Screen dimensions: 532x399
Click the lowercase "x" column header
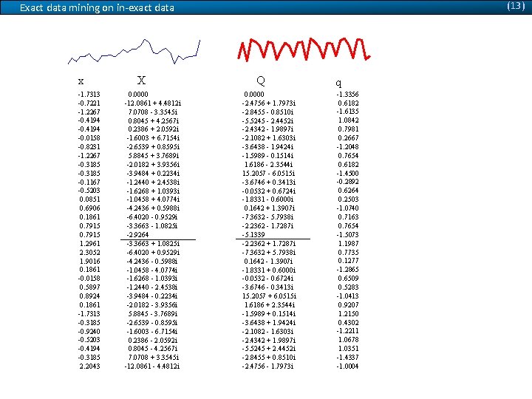pyautogui.click(x=81, y=81)
